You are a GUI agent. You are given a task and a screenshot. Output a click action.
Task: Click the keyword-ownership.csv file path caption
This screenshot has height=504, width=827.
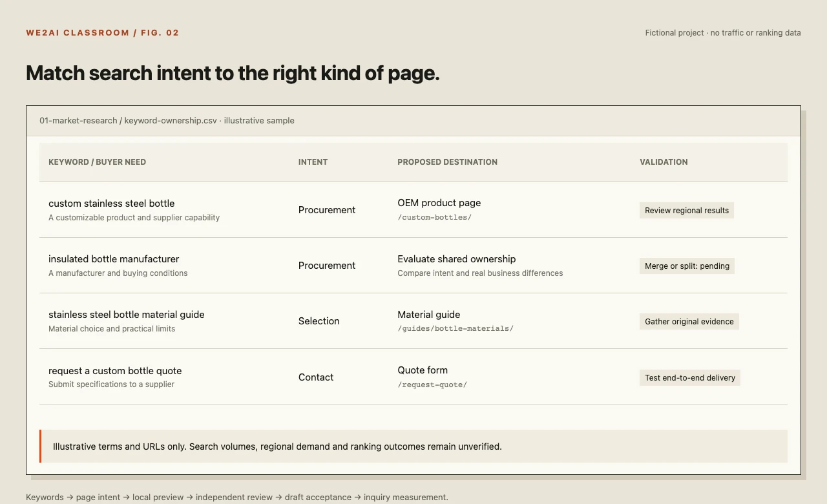click(167, 121)
